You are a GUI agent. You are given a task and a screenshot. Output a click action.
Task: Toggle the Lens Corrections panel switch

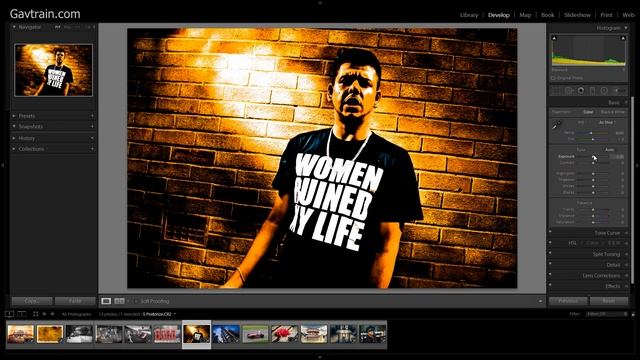click(x=550, y=274)
